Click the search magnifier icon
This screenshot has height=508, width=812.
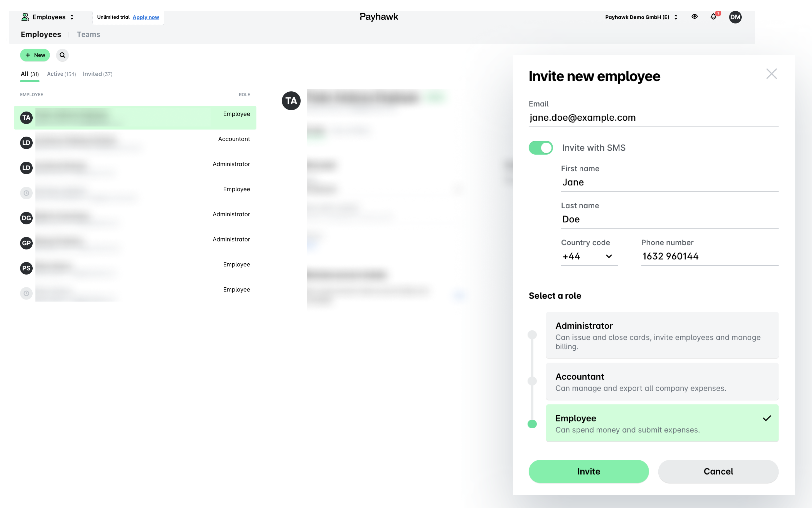pos(62,55)
